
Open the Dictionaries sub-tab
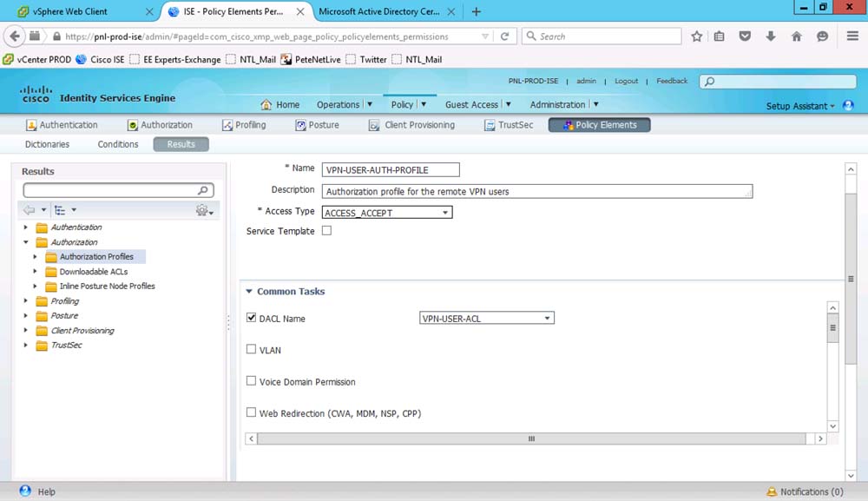(x=47, y=144)
